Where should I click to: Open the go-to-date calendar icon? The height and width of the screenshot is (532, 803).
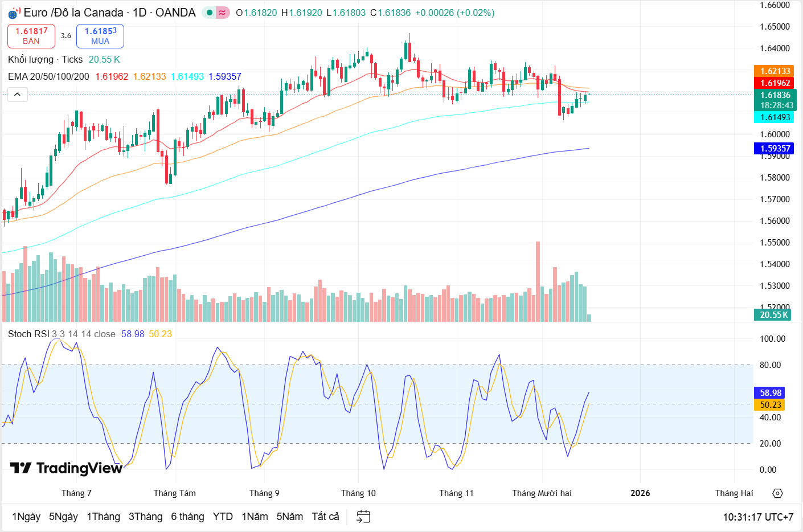363,517
